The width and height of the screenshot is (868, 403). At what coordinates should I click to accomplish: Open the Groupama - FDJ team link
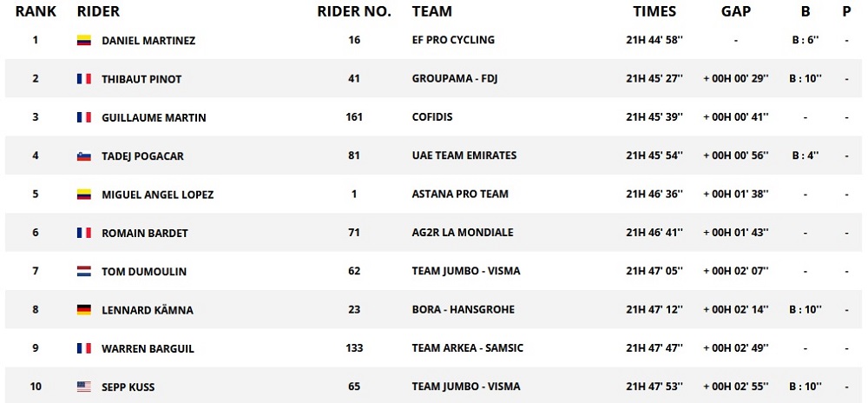pyautogui.click(x=455, y=79)
